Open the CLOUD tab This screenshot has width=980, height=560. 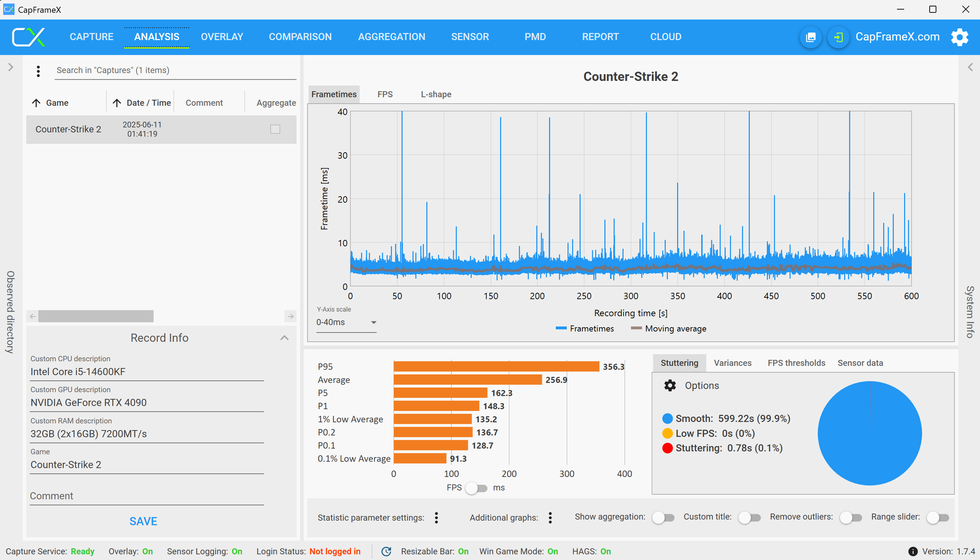(666, 37)
